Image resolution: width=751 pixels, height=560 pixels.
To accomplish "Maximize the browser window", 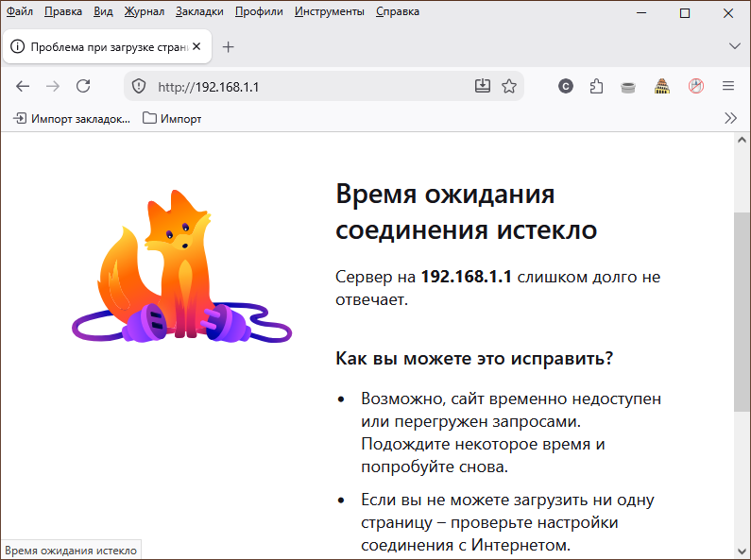I will point(685,13).
